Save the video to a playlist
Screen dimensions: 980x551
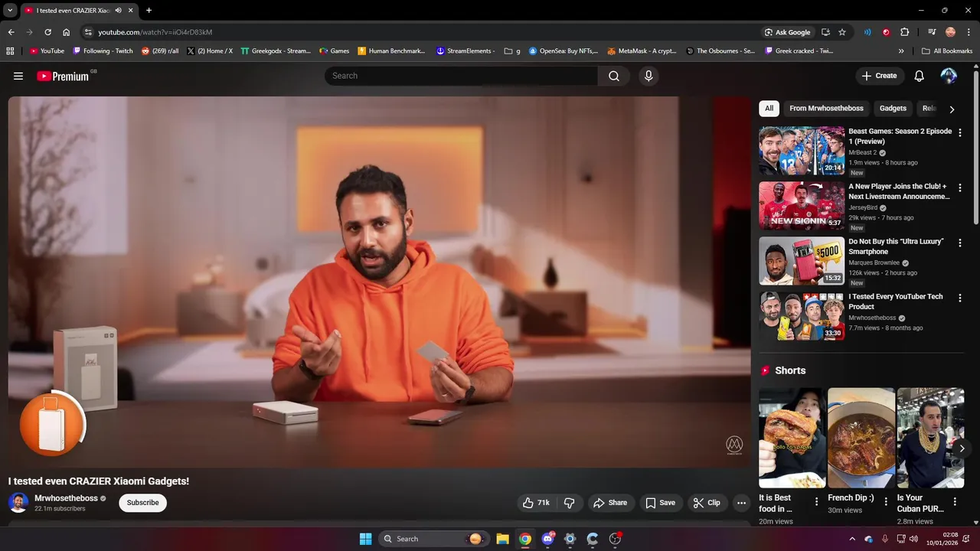point(660,503)
